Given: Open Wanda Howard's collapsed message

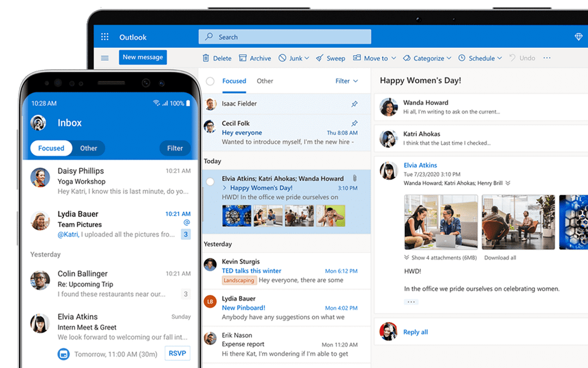Looking at the screenshot, I should 481,107.
